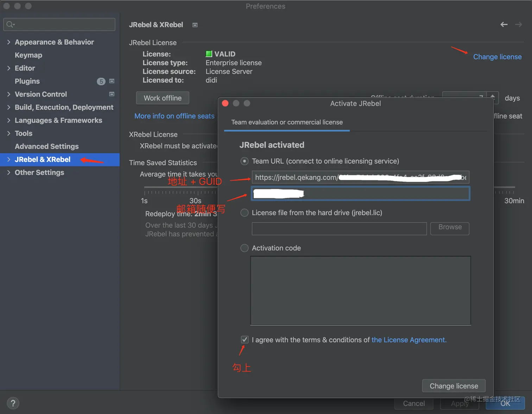Click the small icon next to JRebel & XRebel heading
This screenshot has width=532, height=414.
pos(195,25)
